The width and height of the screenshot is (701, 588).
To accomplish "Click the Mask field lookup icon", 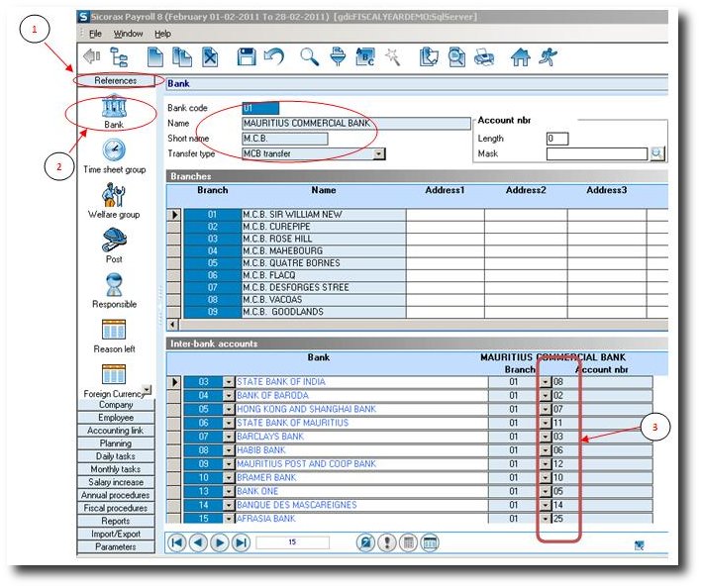I will [x=656, y=153].
